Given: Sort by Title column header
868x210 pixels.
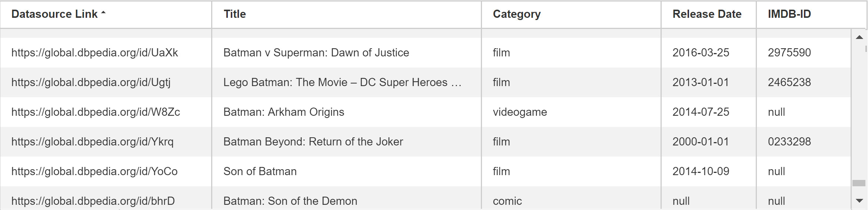Looking at the screenshot, I should click(235, 14).
